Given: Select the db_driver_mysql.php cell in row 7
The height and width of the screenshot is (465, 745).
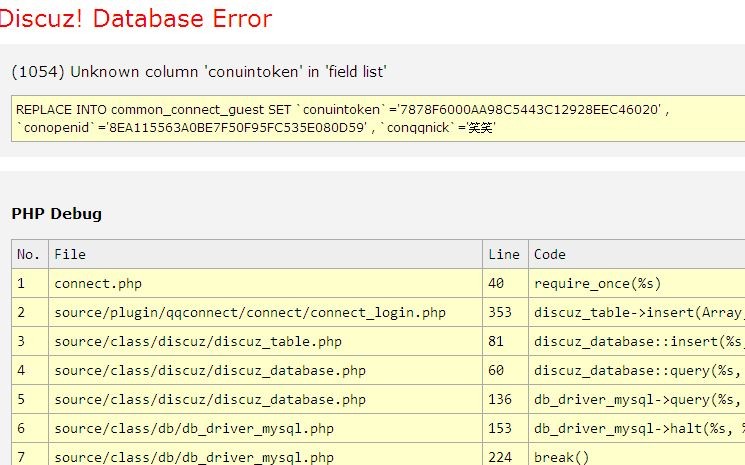Looking at the screenshot, I should pos(265,455).
